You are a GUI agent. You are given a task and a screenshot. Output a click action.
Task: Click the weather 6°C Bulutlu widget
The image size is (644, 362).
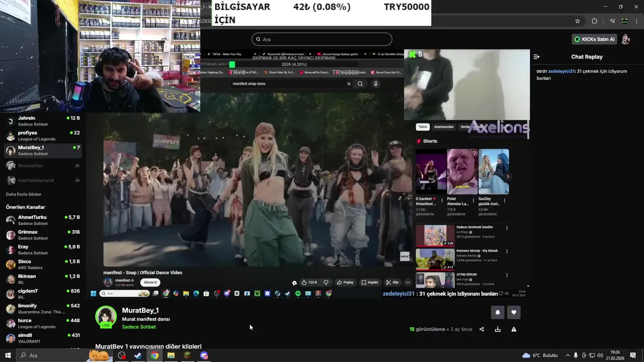tap(539, 355)
